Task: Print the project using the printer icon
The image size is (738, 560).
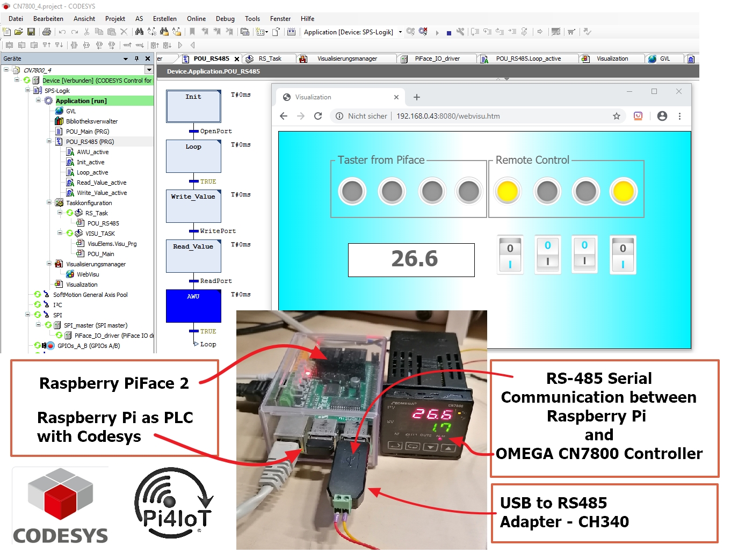Action: (x=47, y=32)
